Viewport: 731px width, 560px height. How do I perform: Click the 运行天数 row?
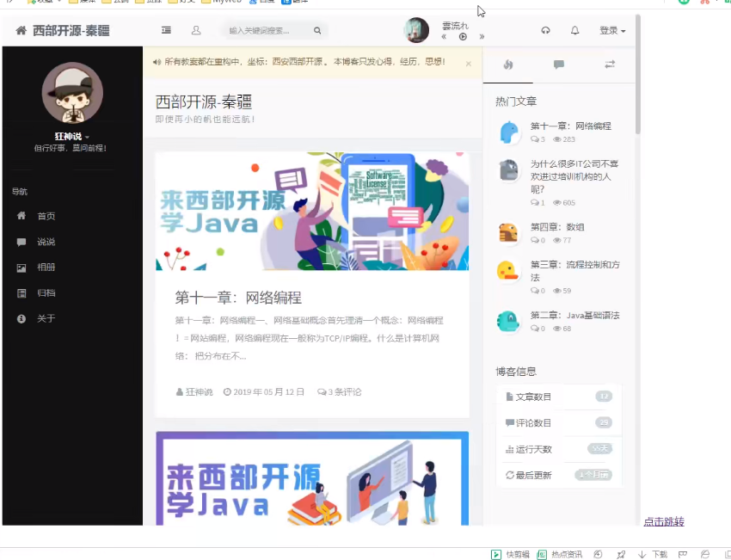pyautogui.click(x=558, y=449)
